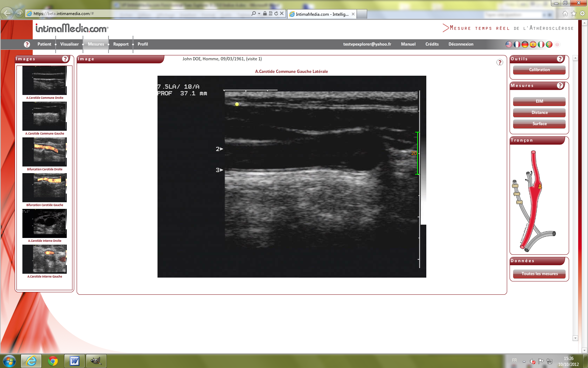This screenshot has width=588, height=368.
Task: Click help icon in Mesures panel
Action: click(x=560, y=86)
